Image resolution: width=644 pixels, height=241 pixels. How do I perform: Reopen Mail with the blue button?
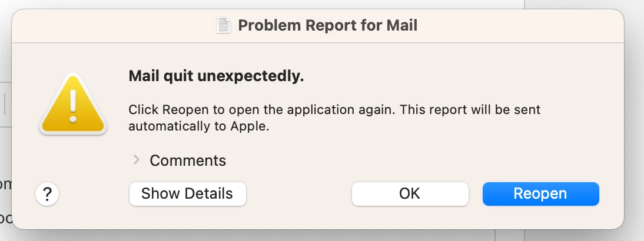(540, 194)
